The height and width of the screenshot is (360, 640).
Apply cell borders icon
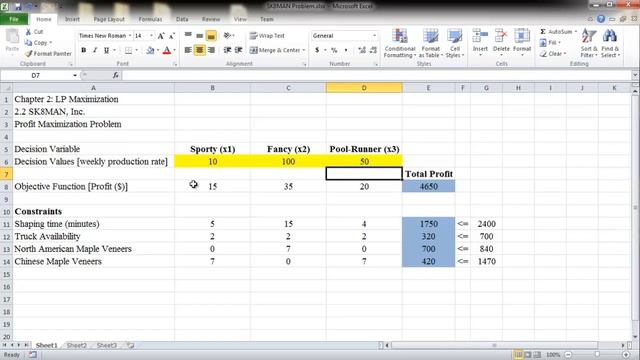(128, 50)
